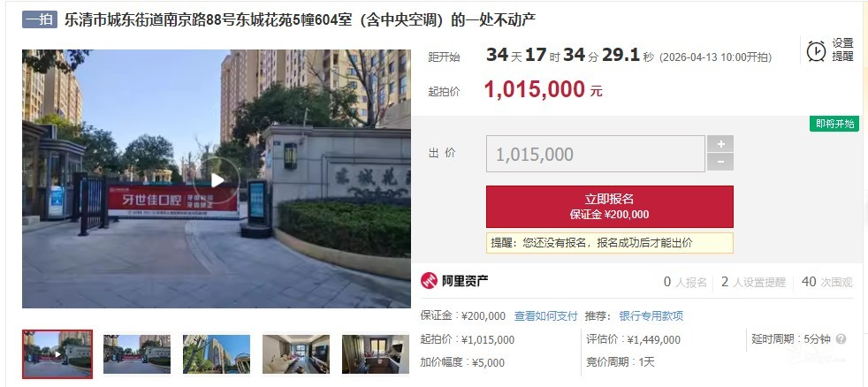Play the property video
This screenshot has height=387, width=868.
click(217, 180)
